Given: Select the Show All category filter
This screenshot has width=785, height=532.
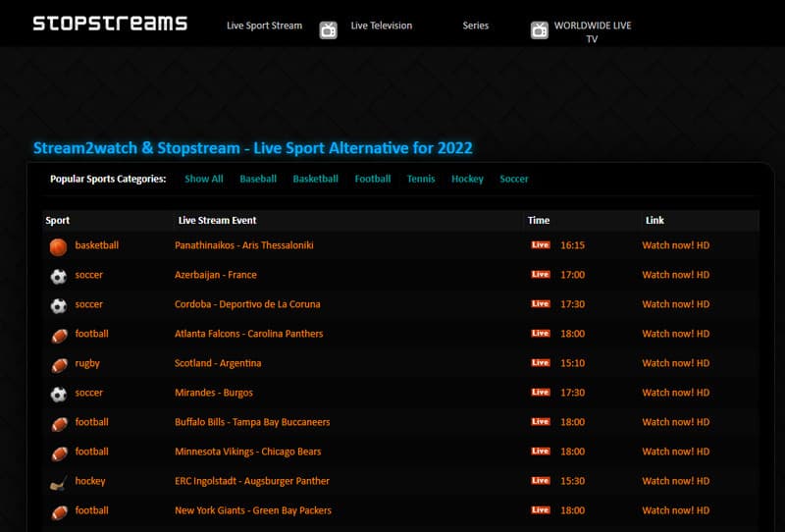Looking at the screenshot, I should [x=204, y=179].
